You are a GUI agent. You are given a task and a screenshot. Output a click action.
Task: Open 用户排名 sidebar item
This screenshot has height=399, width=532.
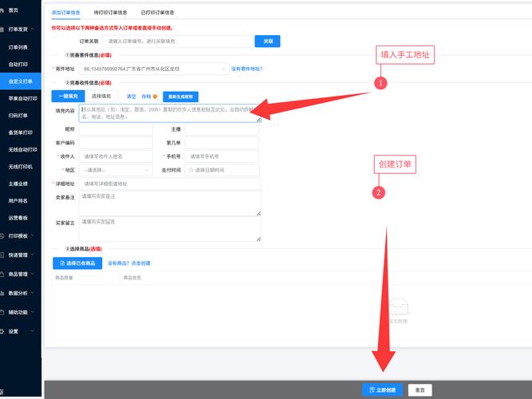18,200
